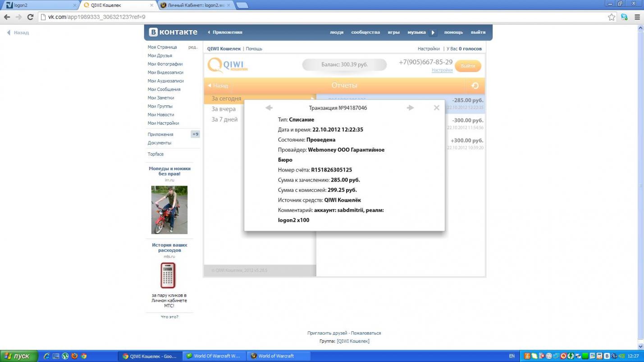Click the refresh icon in Отчеты header

(475, 86)
